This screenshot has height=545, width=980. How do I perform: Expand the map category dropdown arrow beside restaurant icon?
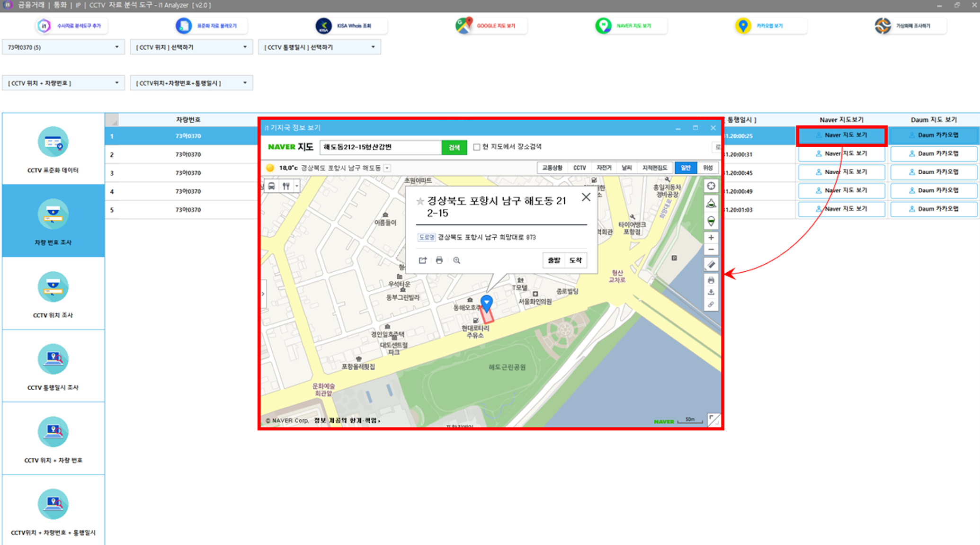[x=296, y=186]
